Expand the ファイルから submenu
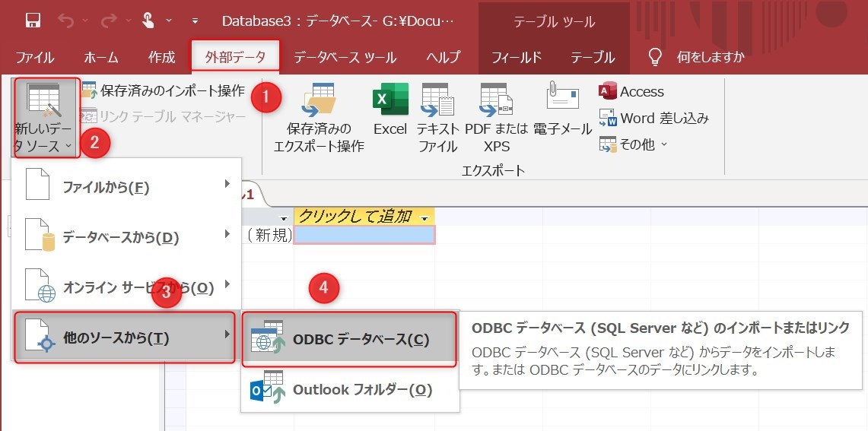The height and width of the screenshot is (431, 868). point(126,186)
